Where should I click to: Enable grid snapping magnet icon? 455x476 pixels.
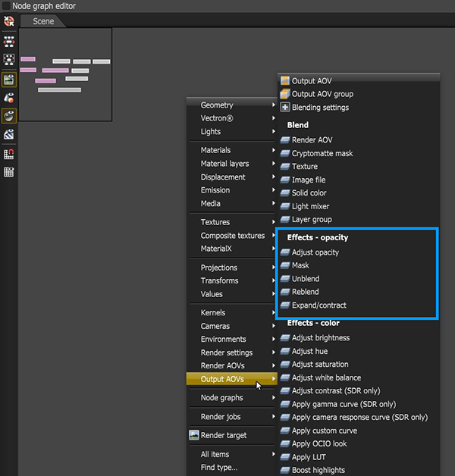pos(9,154)
